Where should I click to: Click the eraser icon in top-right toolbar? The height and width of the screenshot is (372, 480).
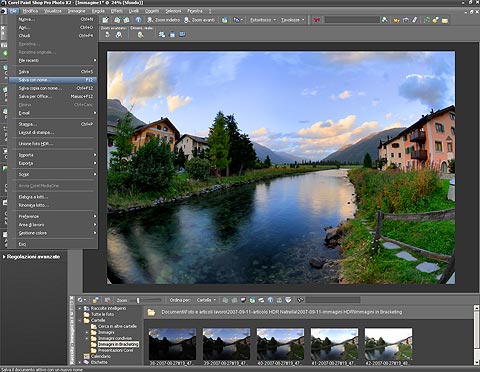[415, 20]
